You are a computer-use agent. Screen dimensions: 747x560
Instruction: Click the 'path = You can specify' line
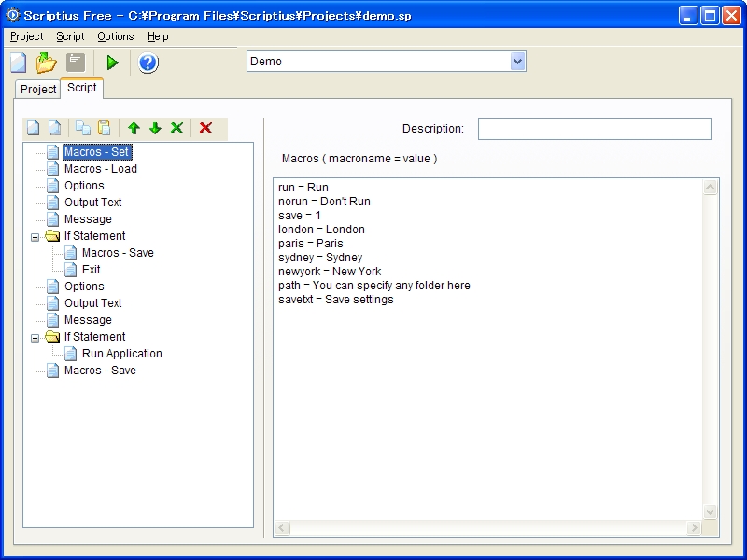tap(374, 286)
